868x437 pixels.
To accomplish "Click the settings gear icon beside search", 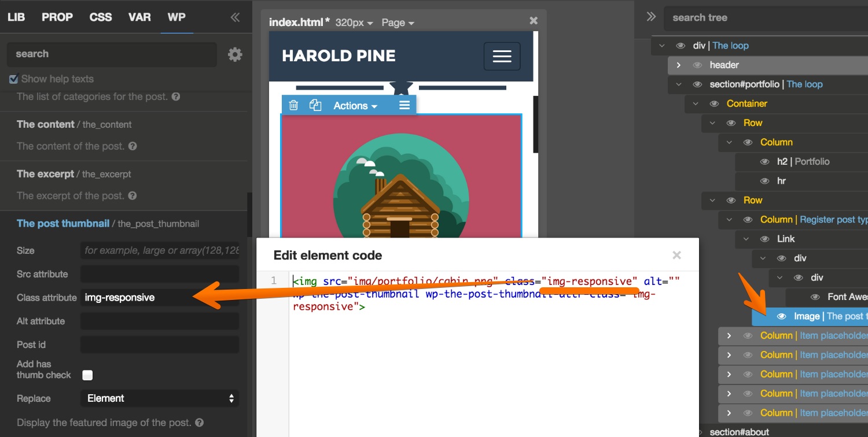I will [234, 54].
